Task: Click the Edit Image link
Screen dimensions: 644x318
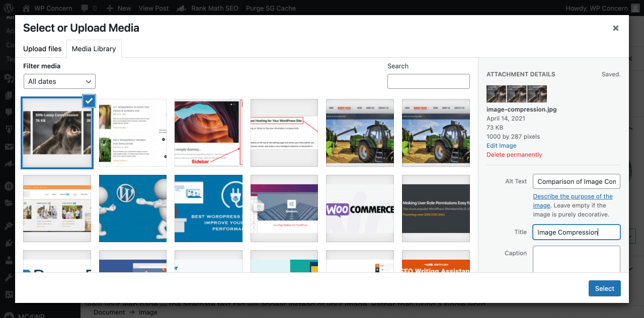Action: [501, 146]
